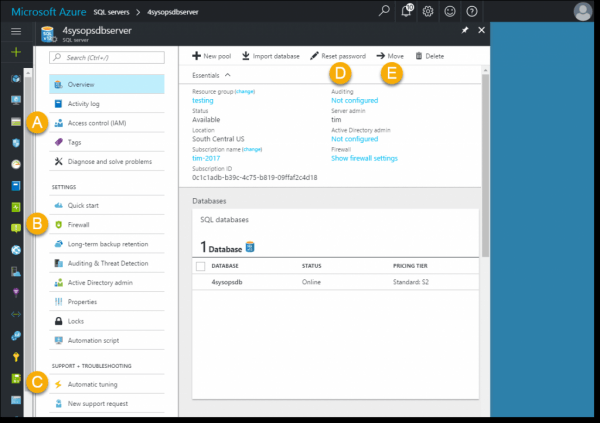
Task: Select the Overview menu item
Action: pyautogui.click(x=107, y=84)
